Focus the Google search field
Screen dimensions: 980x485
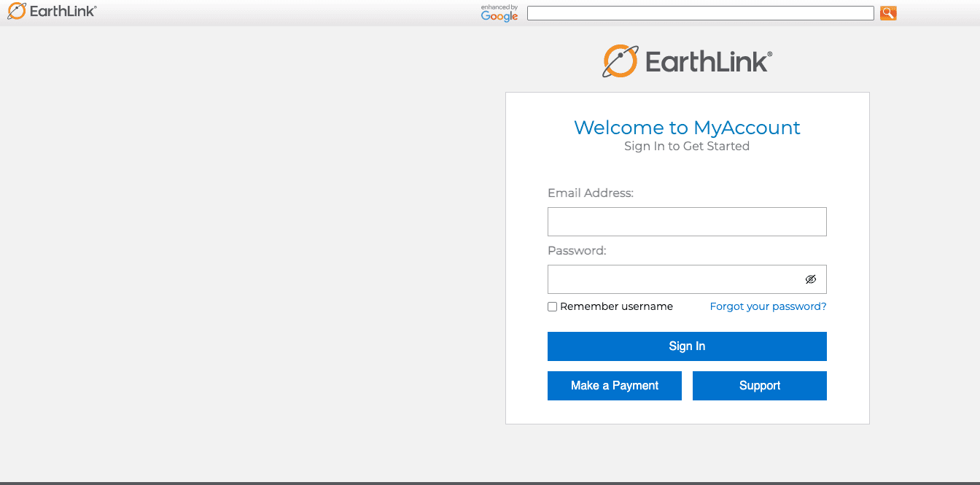[x=700, y=13]
